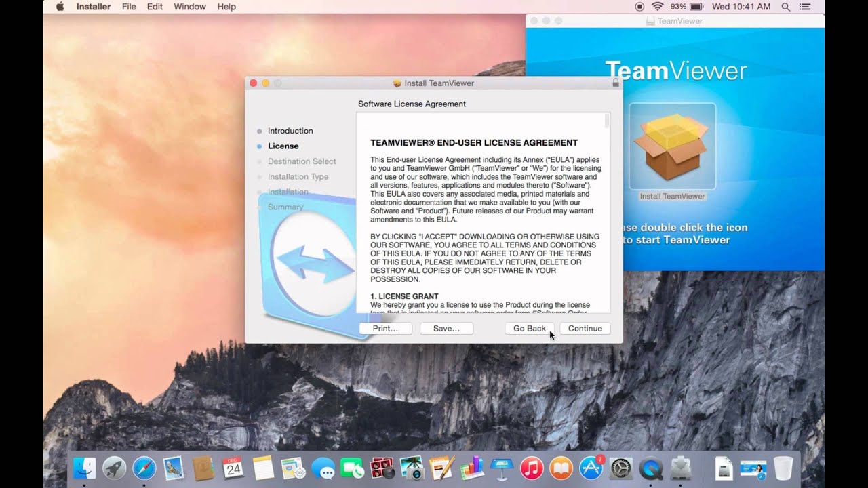Open Photo Booth icon in Dock
This screenshot has height=488, width=868.
tap(382, 468)
